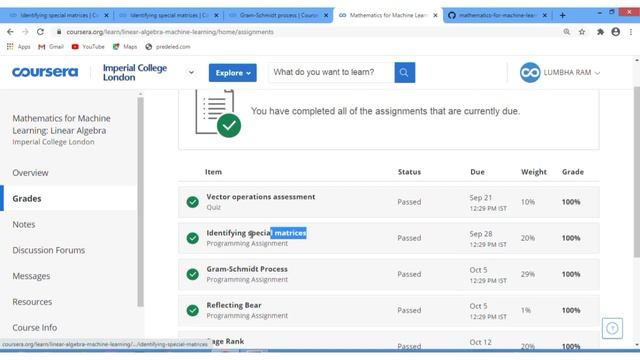Screen dimensions: 640x360
Task: Click the Due column header
Action: point(477,172)
